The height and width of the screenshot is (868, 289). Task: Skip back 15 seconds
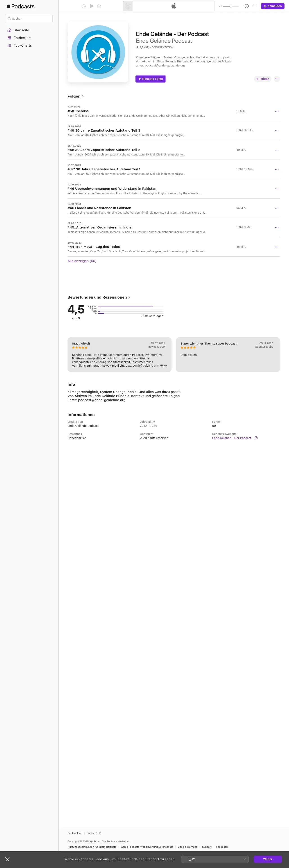84,6
